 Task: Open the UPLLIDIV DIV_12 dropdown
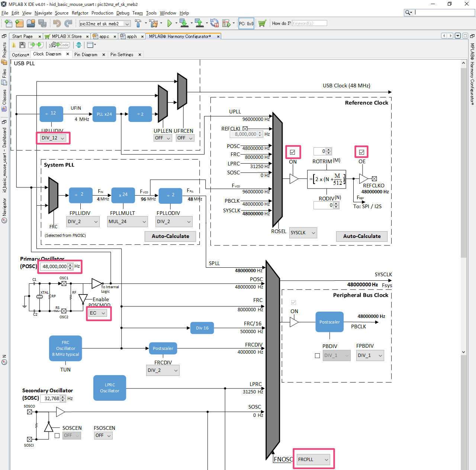[x=53, y=138]
